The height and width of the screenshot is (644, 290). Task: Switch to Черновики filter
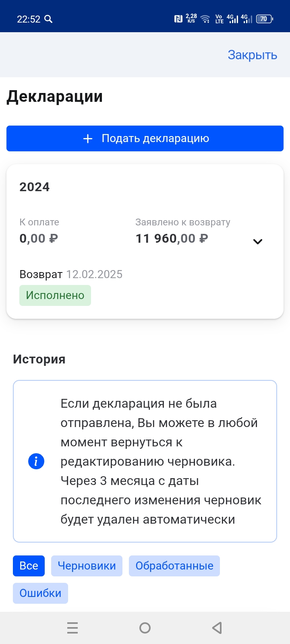tap(87, 566)
